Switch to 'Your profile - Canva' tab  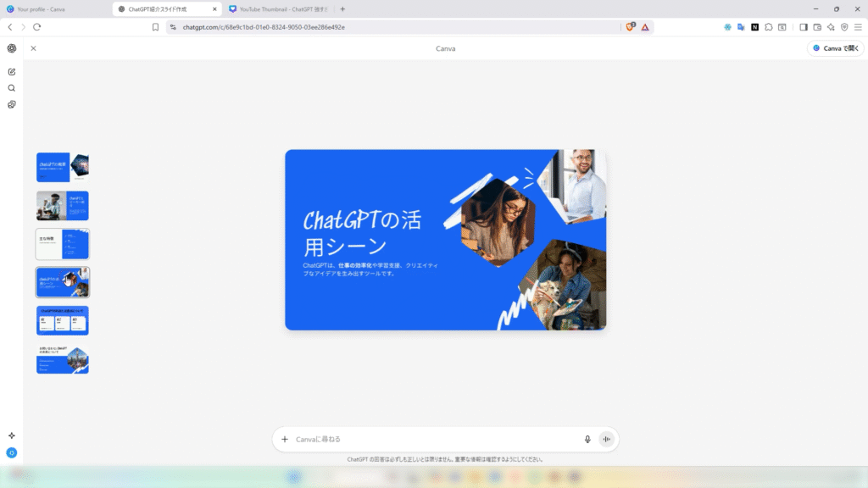pos(55,9)
